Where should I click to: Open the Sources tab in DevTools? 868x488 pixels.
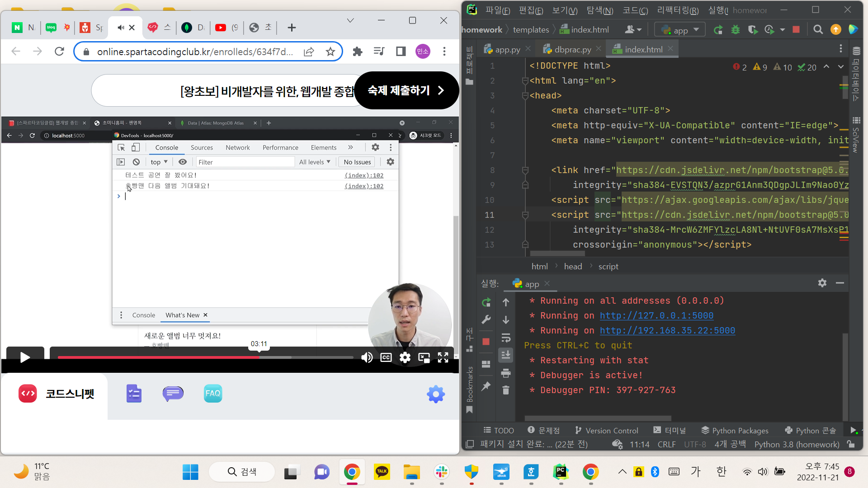tap(202, 147)
